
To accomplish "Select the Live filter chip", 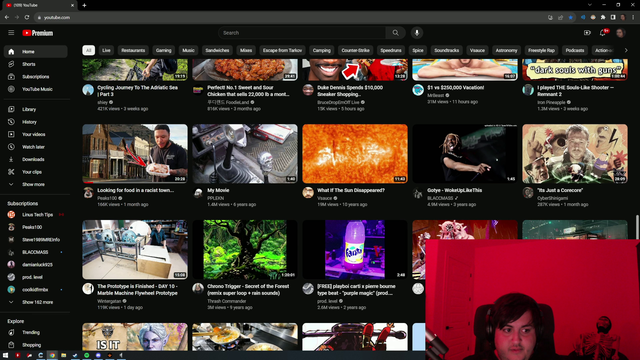I will [x=106, y=50].
